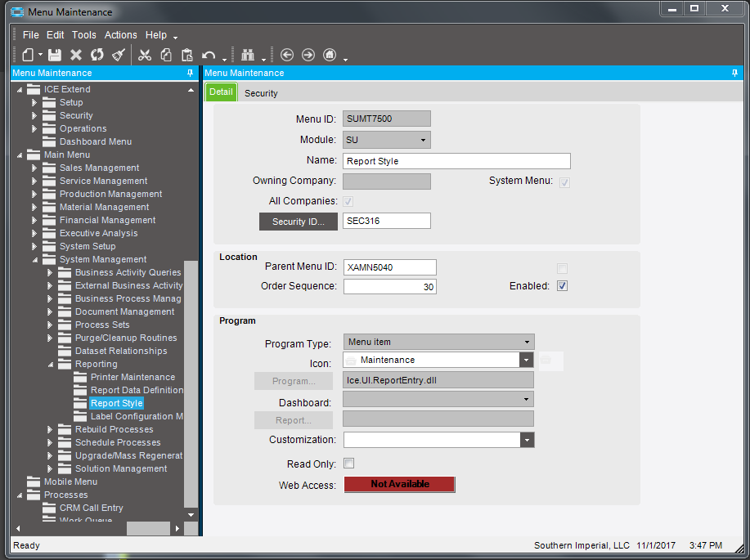Expand the Schedule Processes node

pos(50,442)
